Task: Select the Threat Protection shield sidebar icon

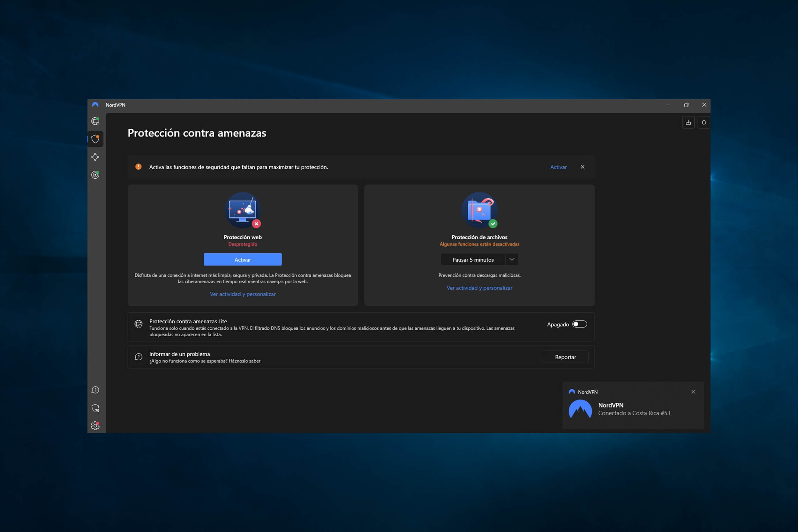Action: coord(95,139)
